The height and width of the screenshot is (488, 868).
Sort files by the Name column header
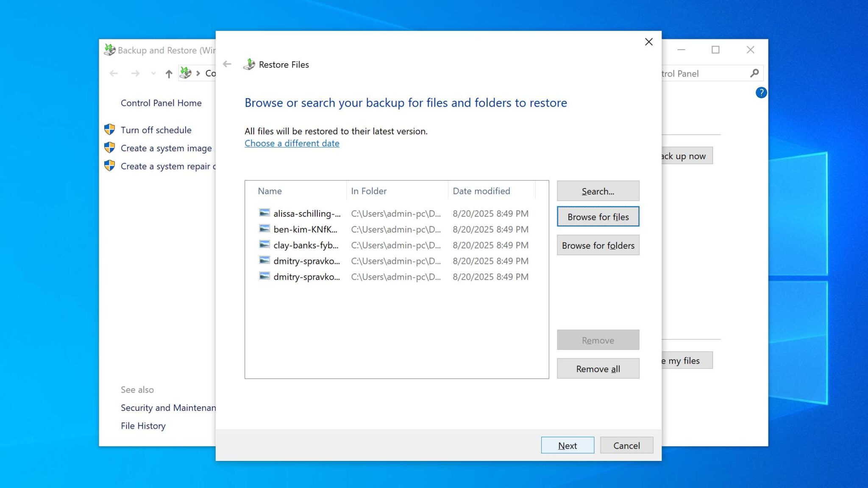pyautogui.click(x=270, y=191)
